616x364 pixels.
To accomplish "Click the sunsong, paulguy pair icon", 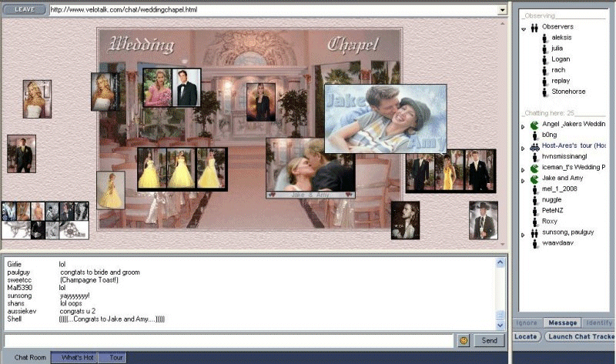I will pyautogui.click(x=534, y=232).
